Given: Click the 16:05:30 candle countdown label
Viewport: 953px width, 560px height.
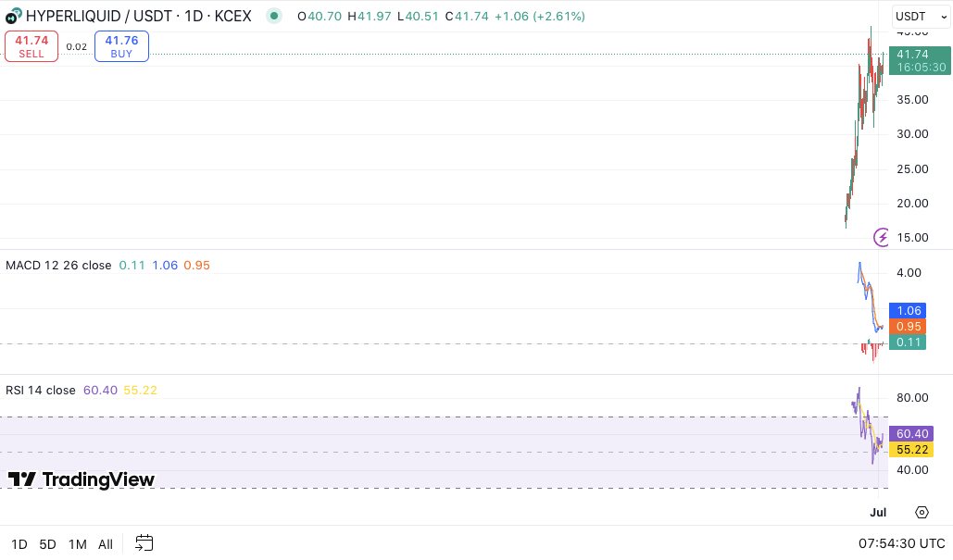Looking at the screenshot, I should (x=922, y=68).
